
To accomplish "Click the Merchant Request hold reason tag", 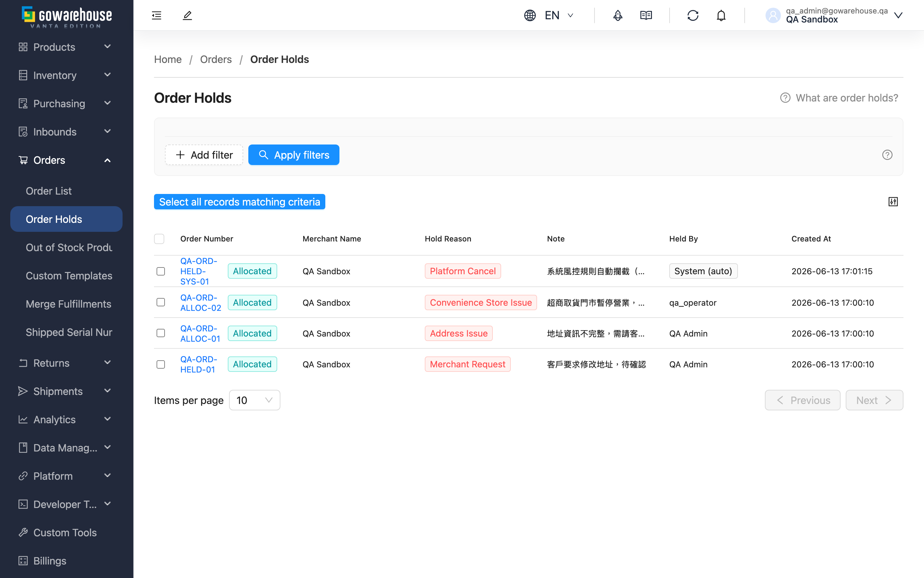I will [x=468, y=364].
